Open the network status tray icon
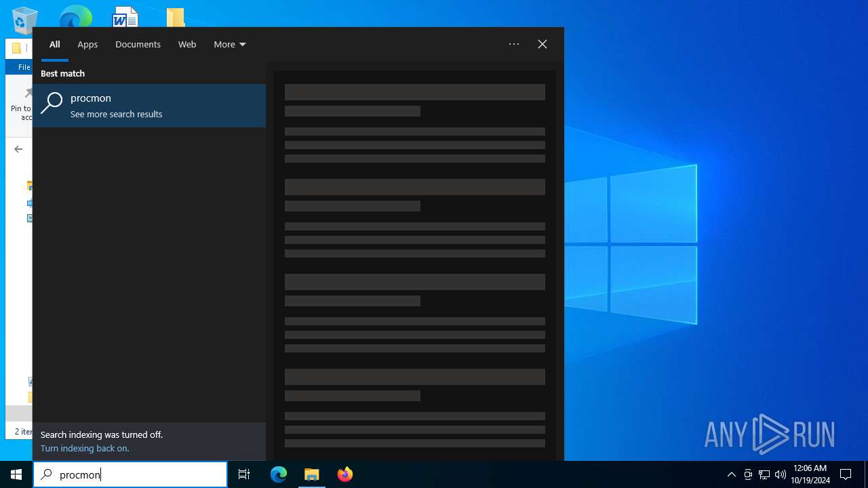This screenshot has height=488, width=868. tap(764, 474)
